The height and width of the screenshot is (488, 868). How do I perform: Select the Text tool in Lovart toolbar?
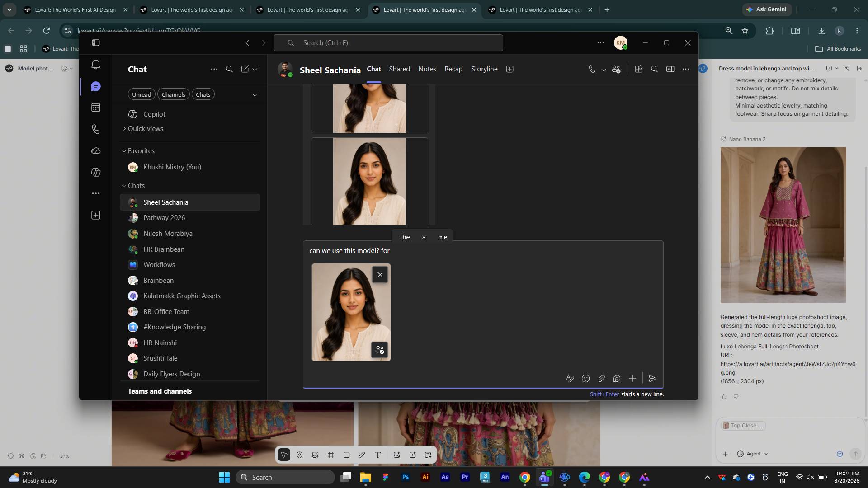tap(377, 455)
